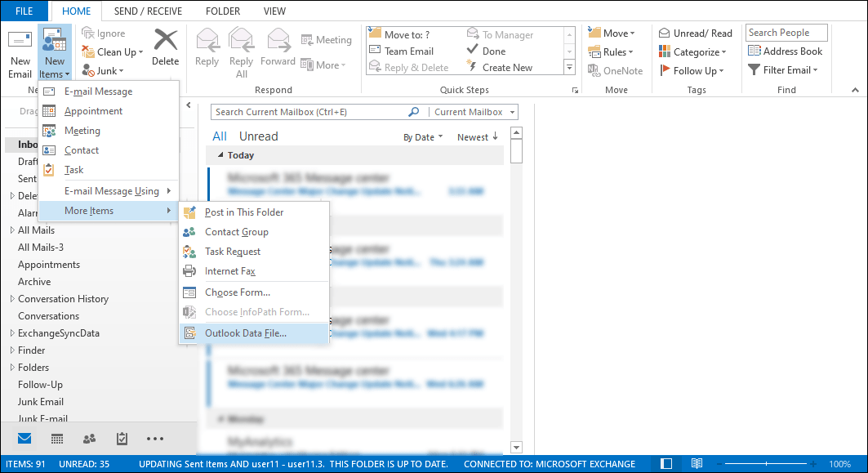Open the Archive folder
The image size is (868, 473).
34,281
